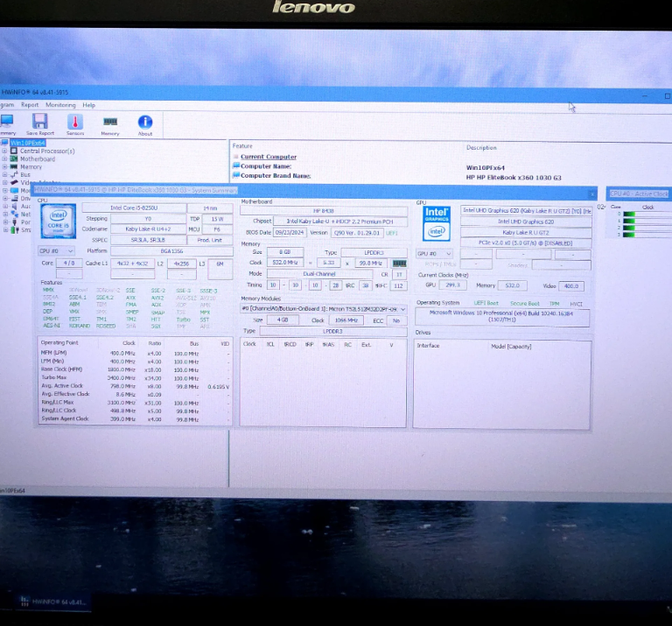
Task: Click the LPDDR3 memory Type field
Action: pyautogui.click(x=374, y=252)
